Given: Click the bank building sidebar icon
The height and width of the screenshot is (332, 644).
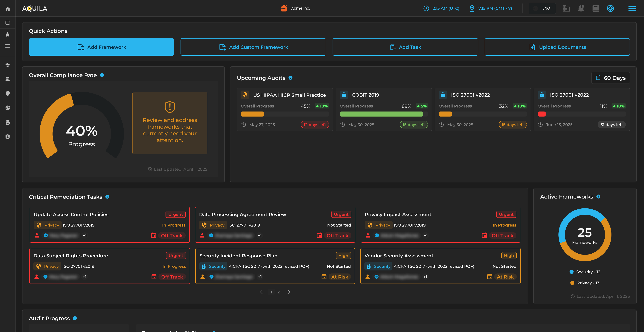Looking at the screenshot, I should point(8,79).
